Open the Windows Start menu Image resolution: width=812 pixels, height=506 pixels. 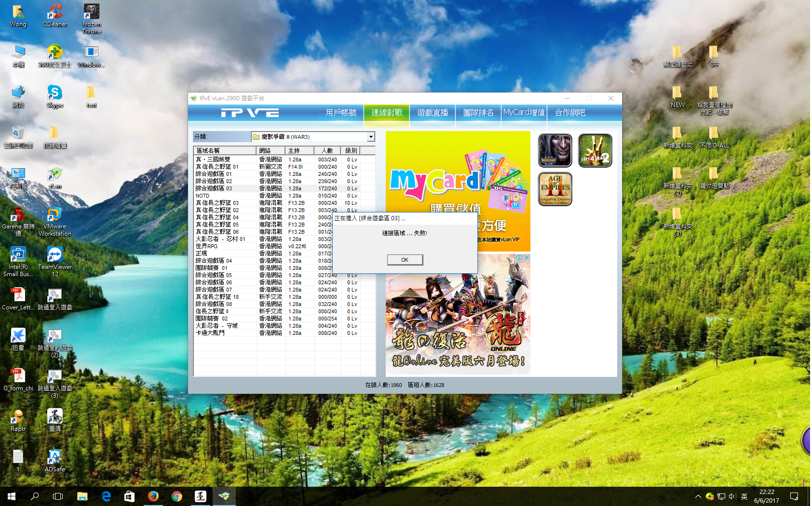click(12, 496)
